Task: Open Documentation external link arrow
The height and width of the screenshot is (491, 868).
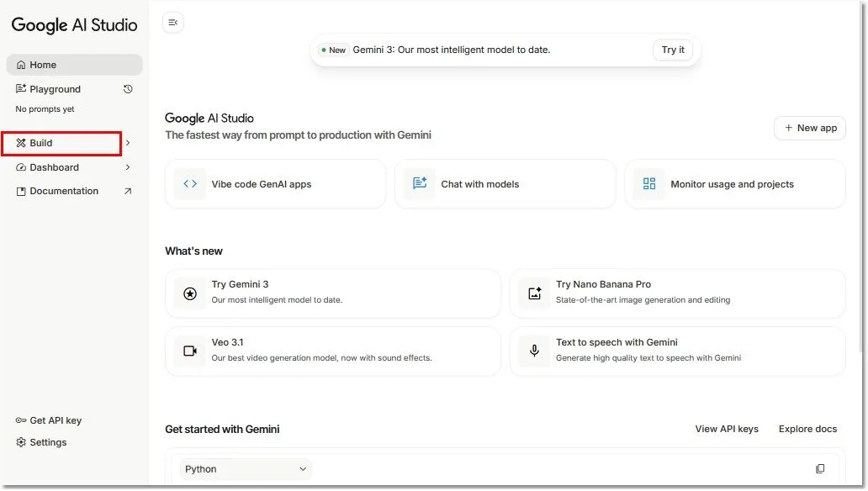Action: (128, 191)
